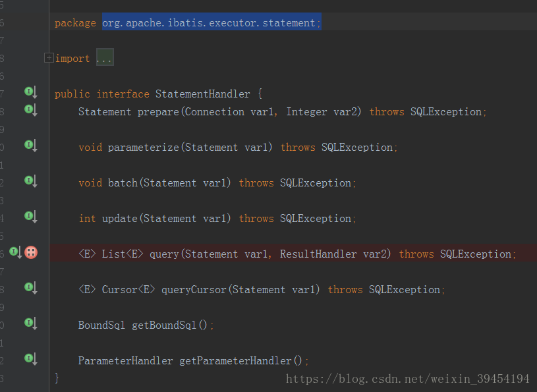
Task: Click 'BoundSql' return type
Action: (101, 325)
